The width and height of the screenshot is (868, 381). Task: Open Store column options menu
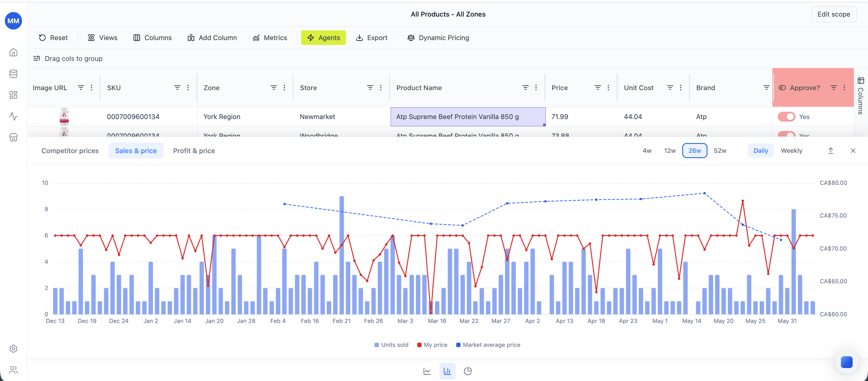(381, 88)
